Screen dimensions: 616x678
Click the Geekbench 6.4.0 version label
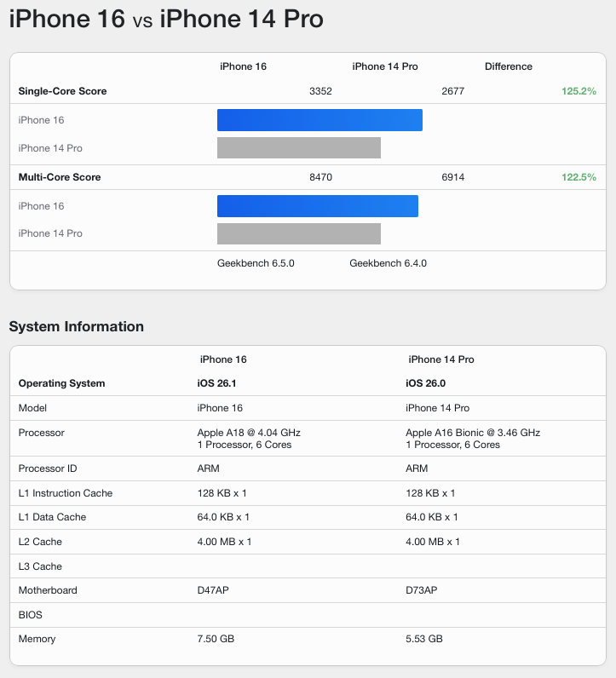388,263
